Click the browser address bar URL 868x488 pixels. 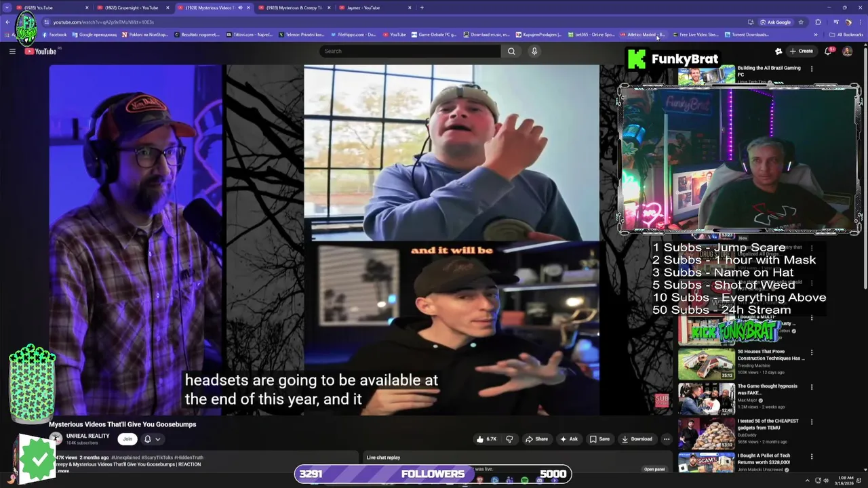point(103,22)
